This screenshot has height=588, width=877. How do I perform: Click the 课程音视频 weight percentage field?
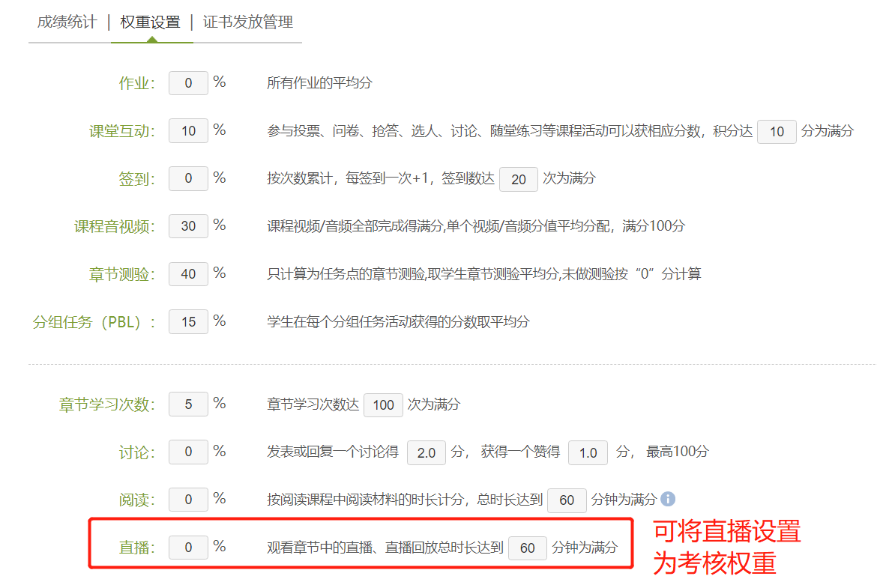point(188,226)
